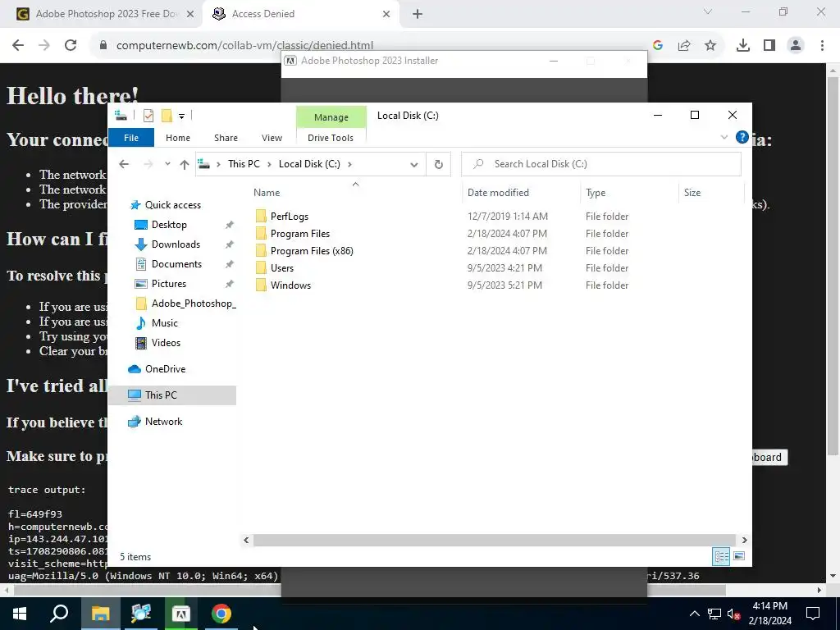The height and width of the screenshot is (630, 840).
Task: Select the PerfLogs folder
Action: point(290,217)
